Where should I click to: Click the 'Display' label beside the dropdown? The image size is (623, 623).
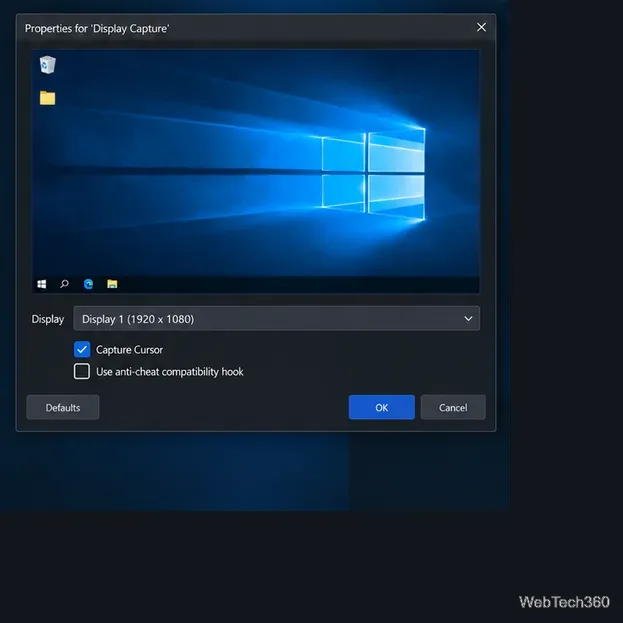point(48,319)
